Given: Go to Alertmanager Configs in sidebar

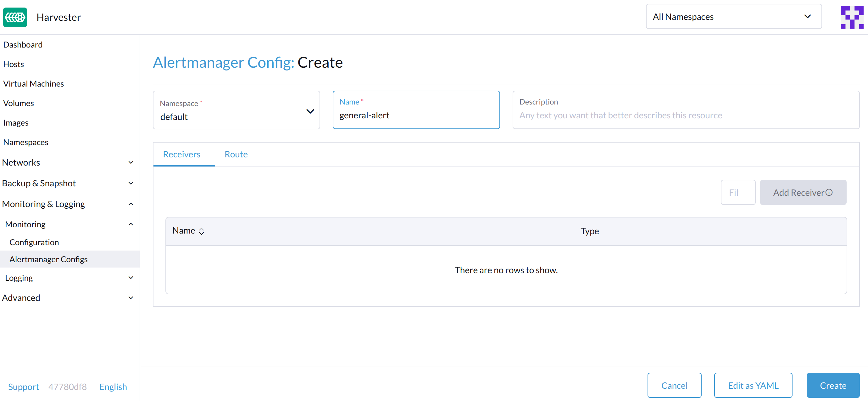Looking at the screenshot, I should (48, 259).
